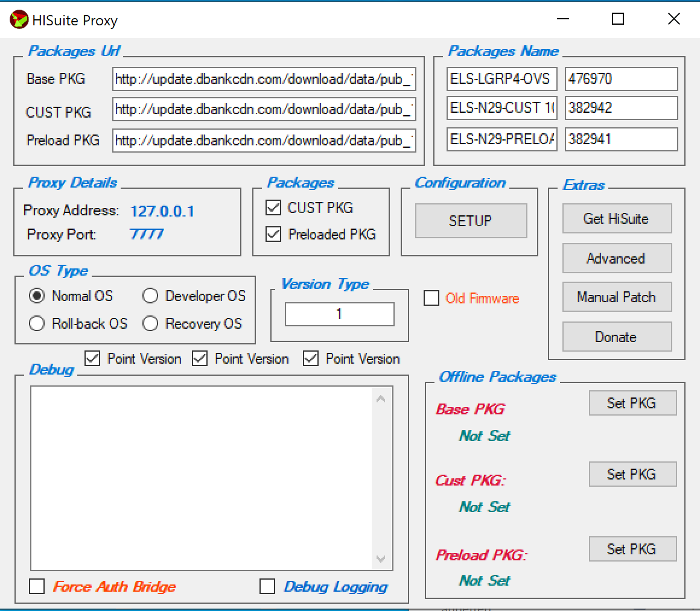
Task: Click the down arrow of the Debug scrollbar
Action: (x=381, y=559)
